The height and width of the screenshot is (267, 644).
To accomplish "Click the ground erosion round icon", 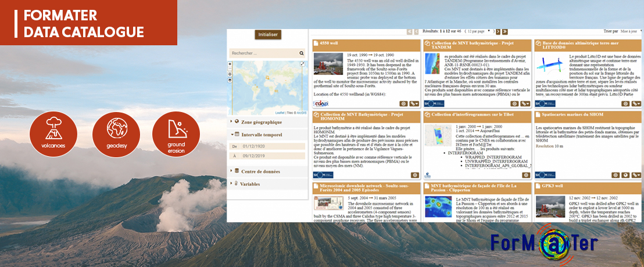I will tap(176, 134).
